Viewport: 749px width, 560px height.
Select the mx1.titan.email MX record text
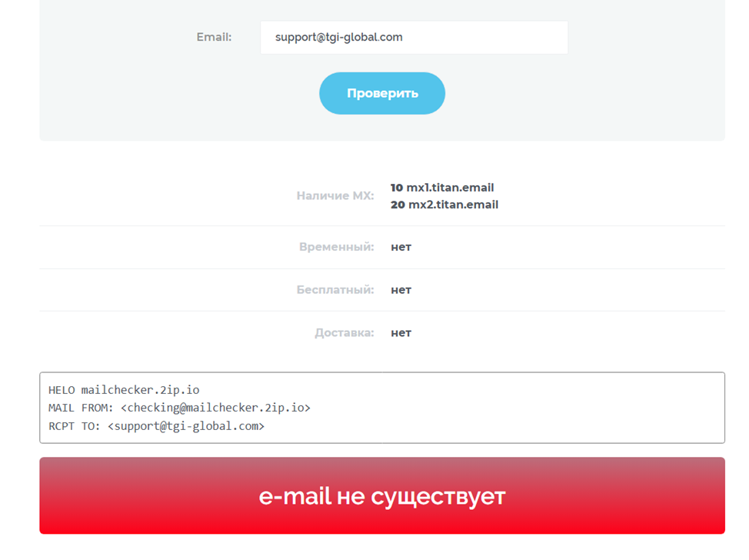450,187
